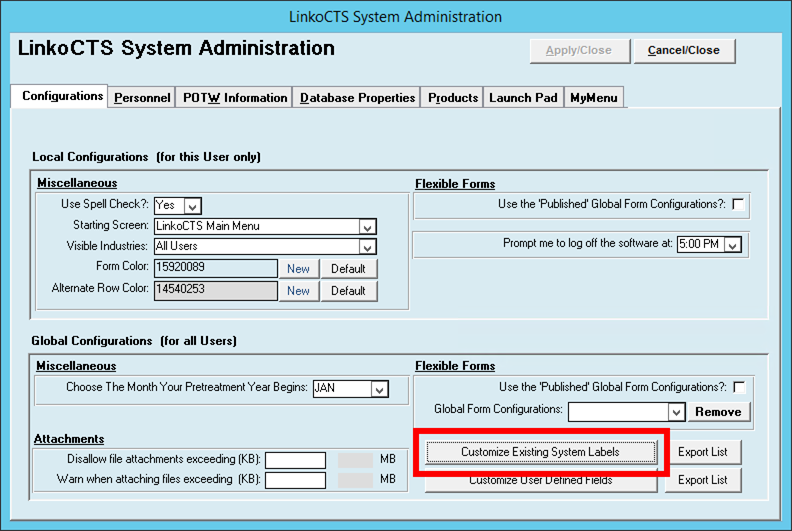
Task: Click the Cancel/Close button
Action: (684, 51)
